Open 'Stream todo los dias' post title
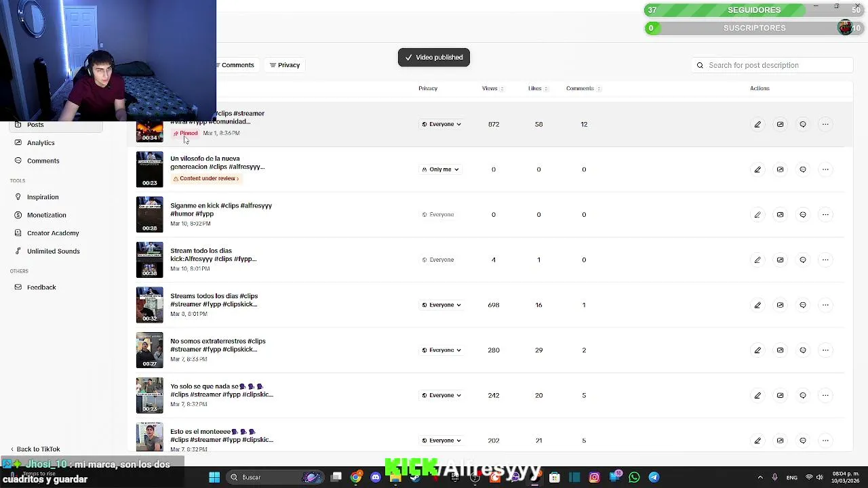Image resolution: width=868 pixels, height=488 pixels. tap(213, 255)
